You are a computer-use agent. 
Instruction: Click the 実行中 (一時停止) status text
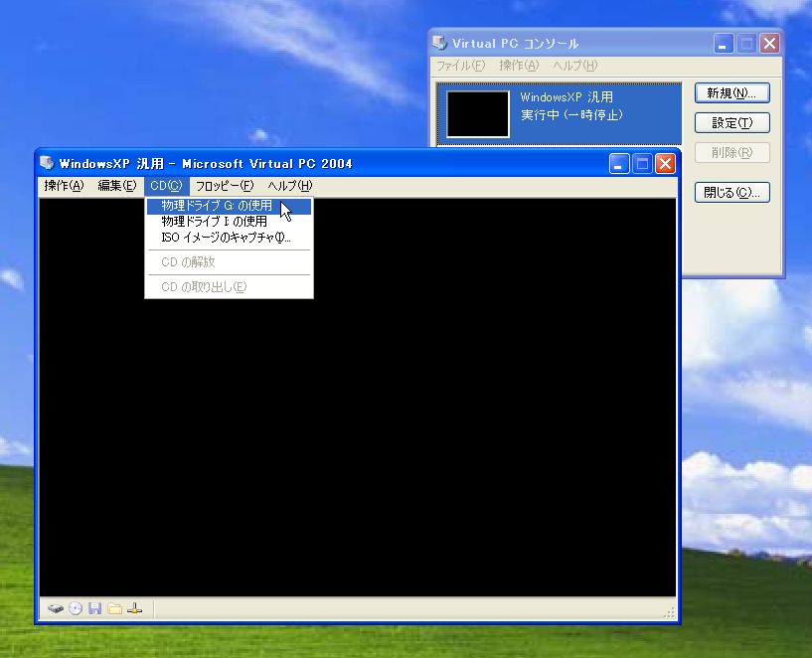point(571,115)
